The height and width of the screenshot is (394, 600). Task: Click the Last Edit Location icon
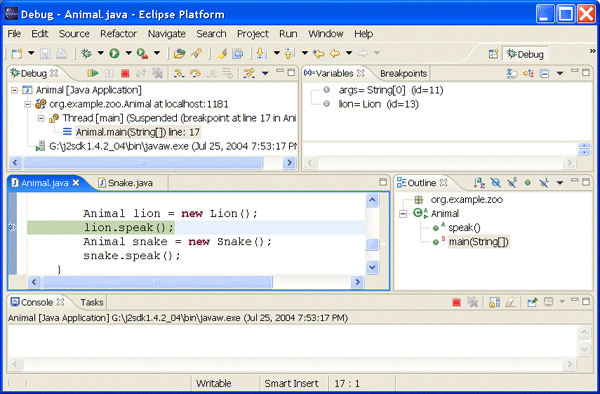pyautogui.click(x=318, y=54)
